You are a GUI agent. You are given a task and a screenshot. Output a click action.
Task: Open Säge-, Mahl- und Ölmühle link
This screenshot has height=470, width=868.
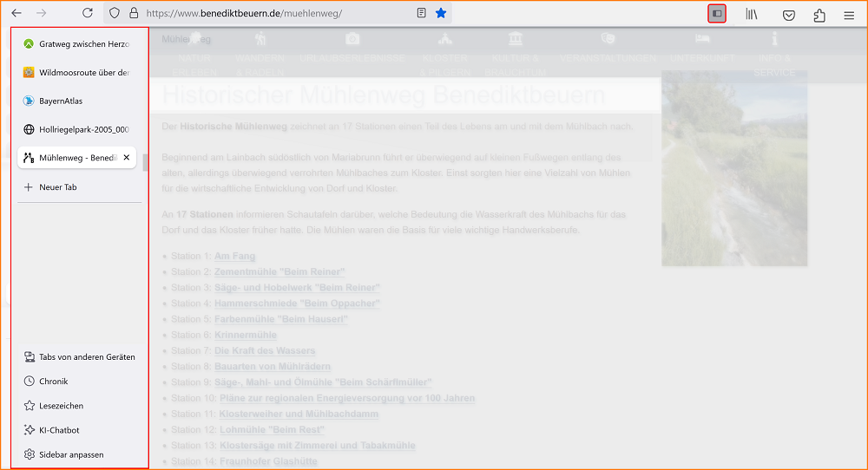[x=323, y=382]
